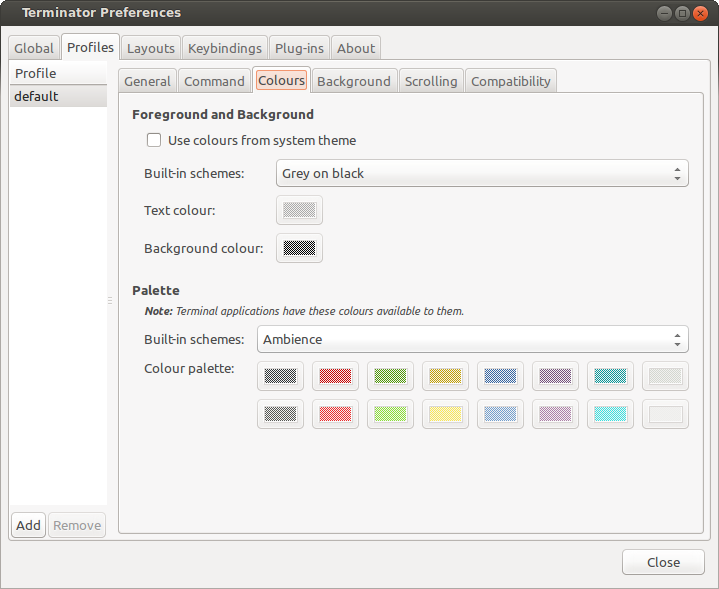Choose bright green palette swatch in bottom row
Viewport: 719px width, 589px height.
tap(390, 414)
